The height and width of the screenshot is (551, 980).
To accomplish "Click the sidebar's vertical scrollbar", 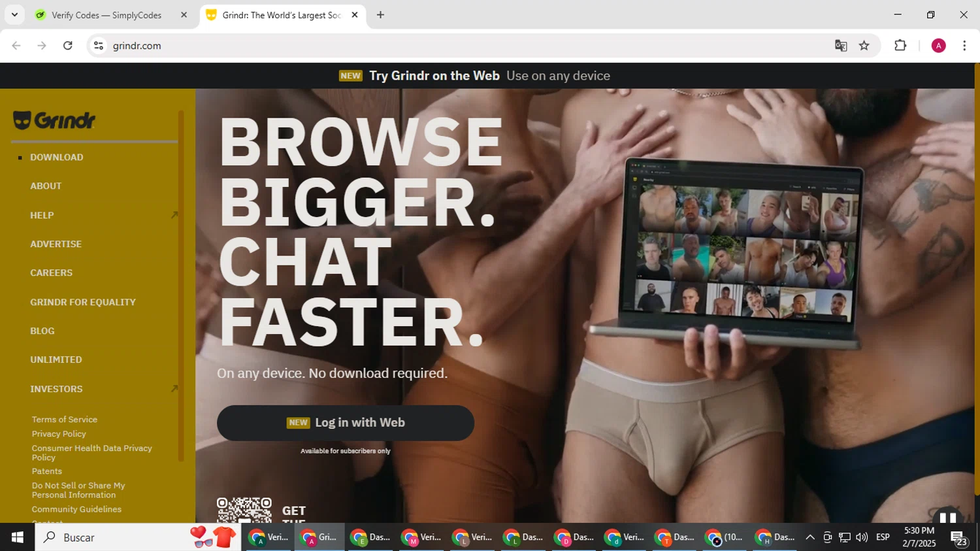I will tap(181, 286).
